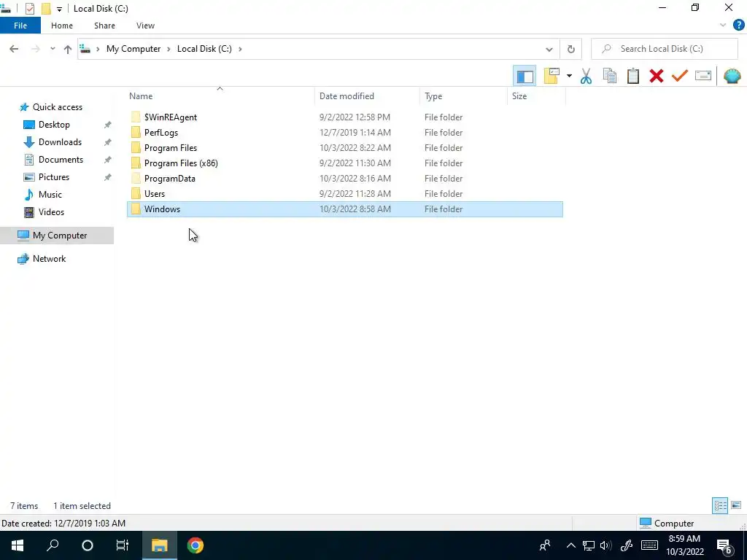Show hidden tray icons chevron
Viewport: 747px width, 560px height.
(x=570, y=545)
